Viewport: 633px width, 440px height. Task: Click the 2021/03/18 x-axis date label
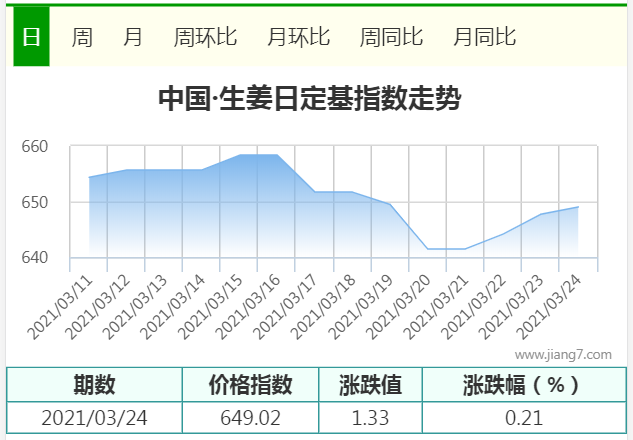[x=323, y=308]
